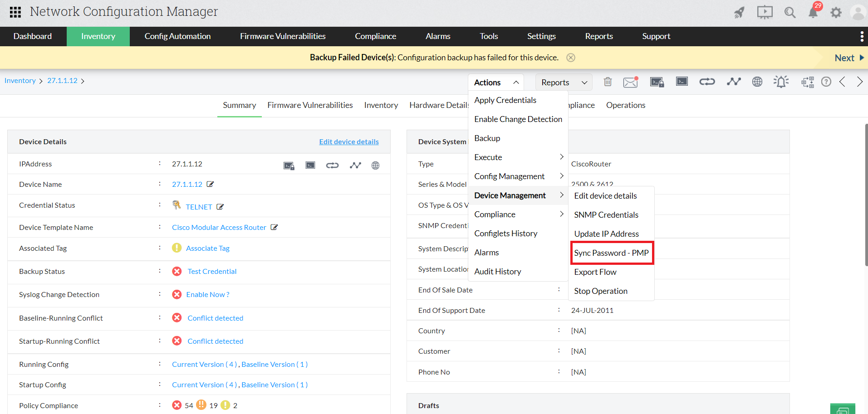Open the traceroute icon next to the IP address

355,165
